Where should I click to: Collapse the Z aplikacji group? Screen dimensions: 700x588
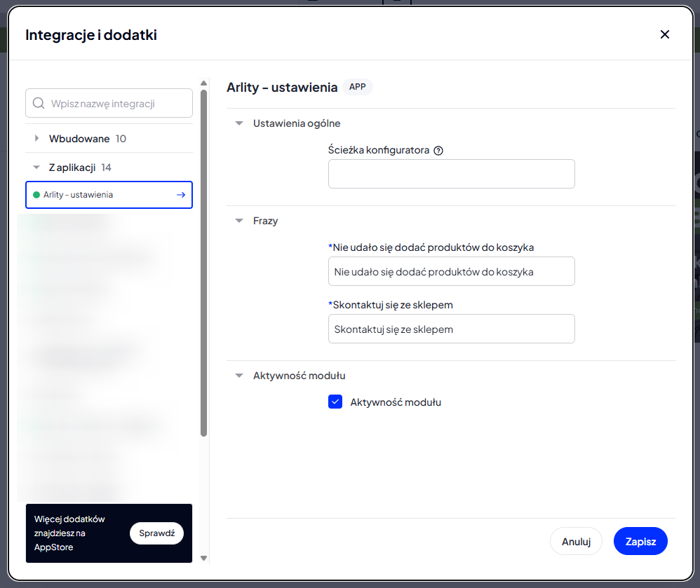click(x=36, y=167)
